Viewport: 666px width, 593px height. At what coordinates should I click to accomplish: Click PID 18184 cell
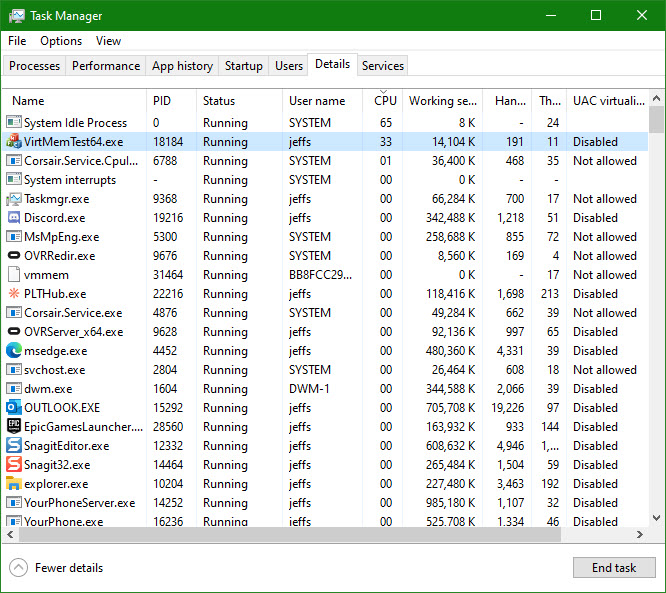pyautogui.click(x=168, y=141)
